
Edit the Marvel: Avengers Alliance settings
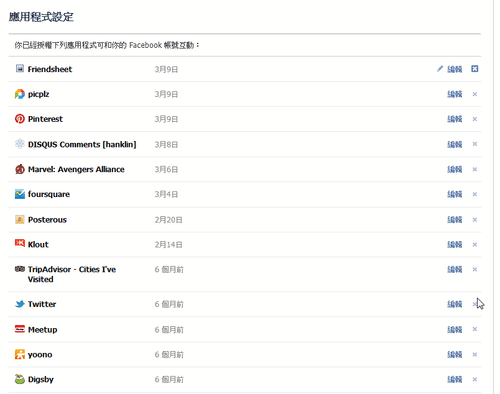(x=455, y=169)
